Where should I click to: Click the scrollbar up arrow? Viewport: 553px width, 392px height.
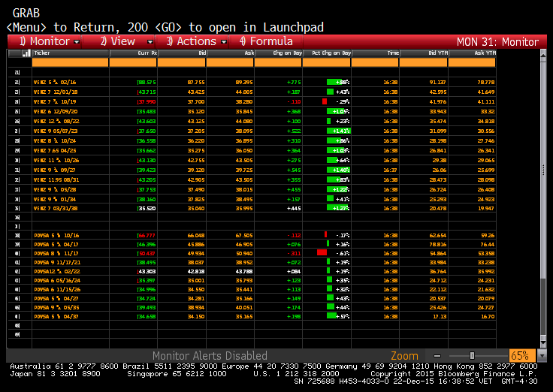(x=543, y=55)
